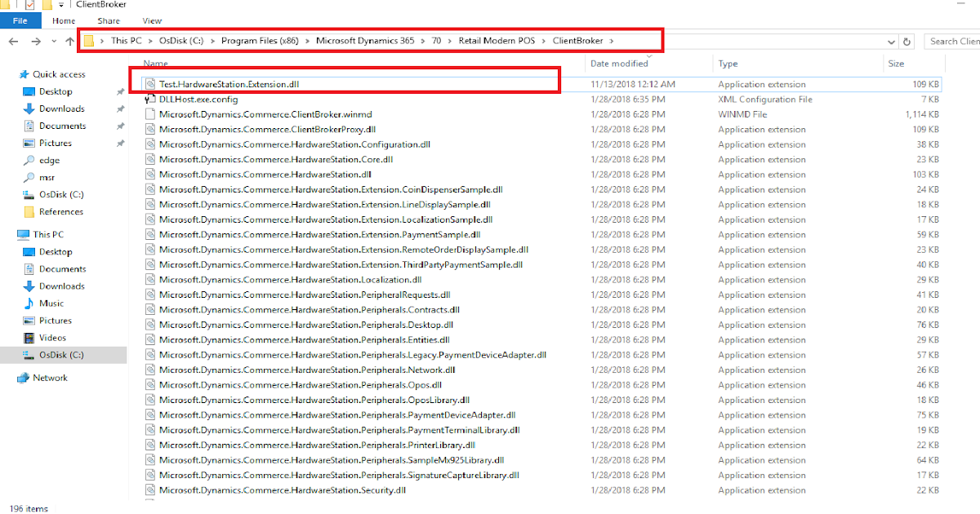Go up one folder level
The width and height of the screenshot is (980, 514).
point(70,41)
